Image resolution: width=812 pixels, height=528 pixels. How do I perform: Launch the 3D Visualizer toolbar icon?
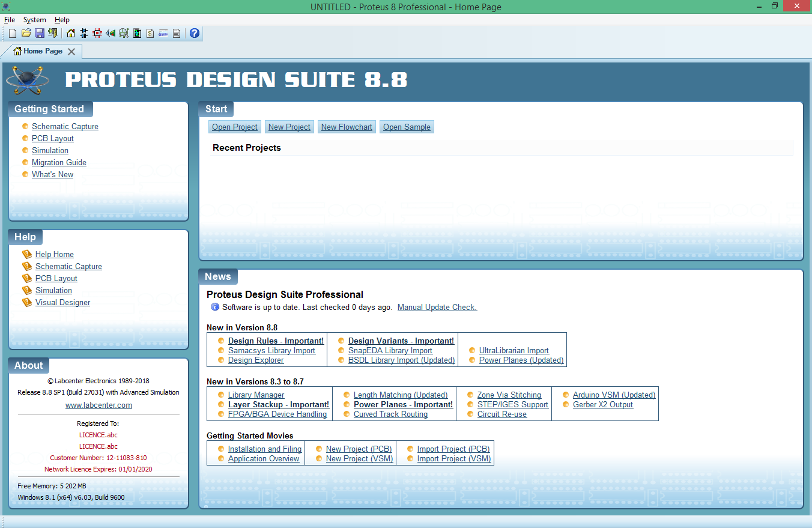111,33
